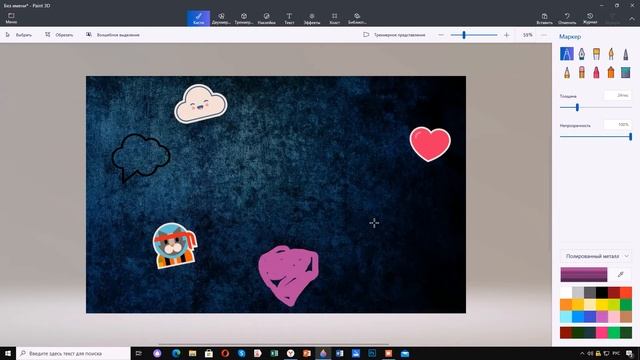Activate Magic select (Волшебное выделение)
Screen dimensions: 640x360
[x=113, y=35]
